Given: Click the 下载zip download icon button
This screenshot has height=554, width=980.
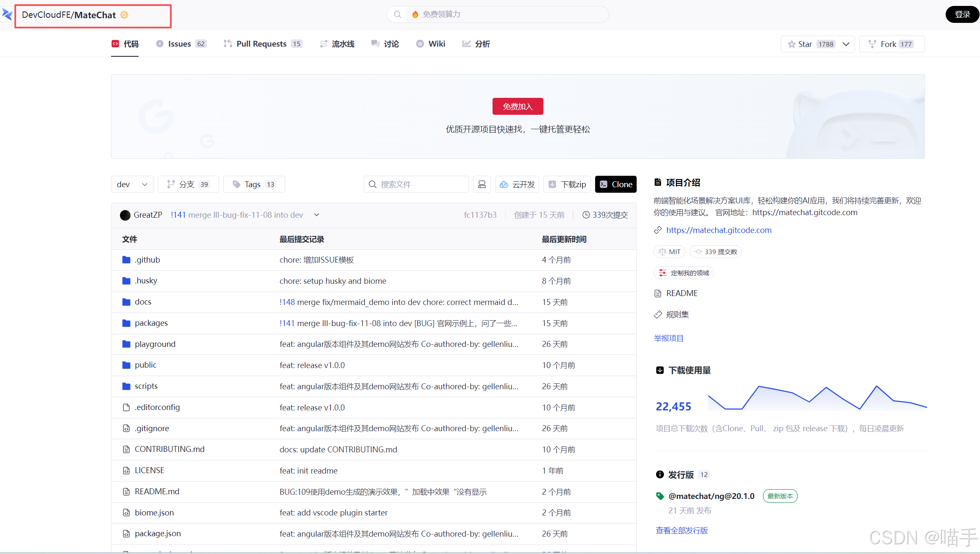Looking at the screenshot, I should tap(552, 184).
